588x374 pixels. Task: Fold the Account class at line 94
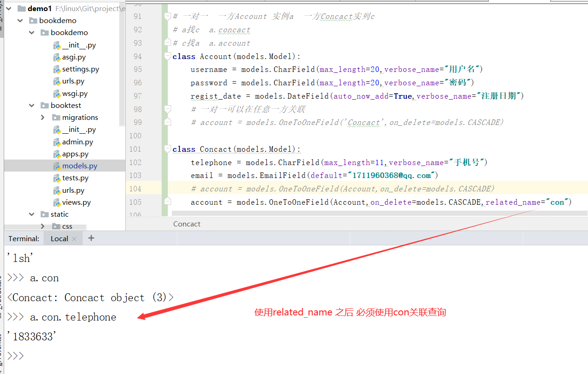168,56
